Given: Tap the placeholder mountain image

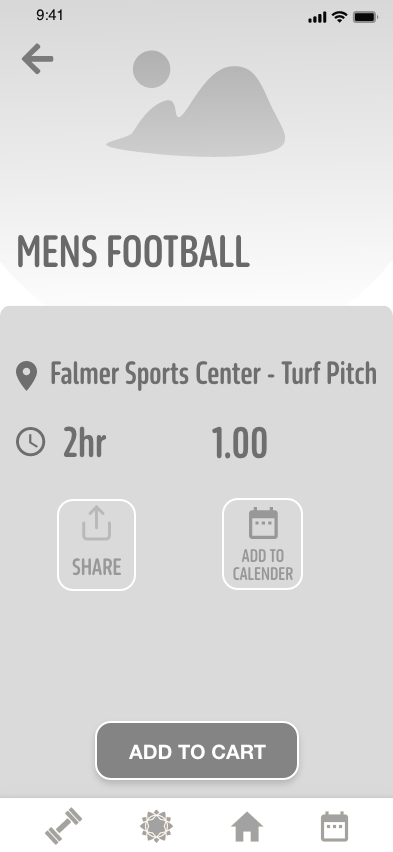Looking at the screenshot, I should [x=196, y=104].
